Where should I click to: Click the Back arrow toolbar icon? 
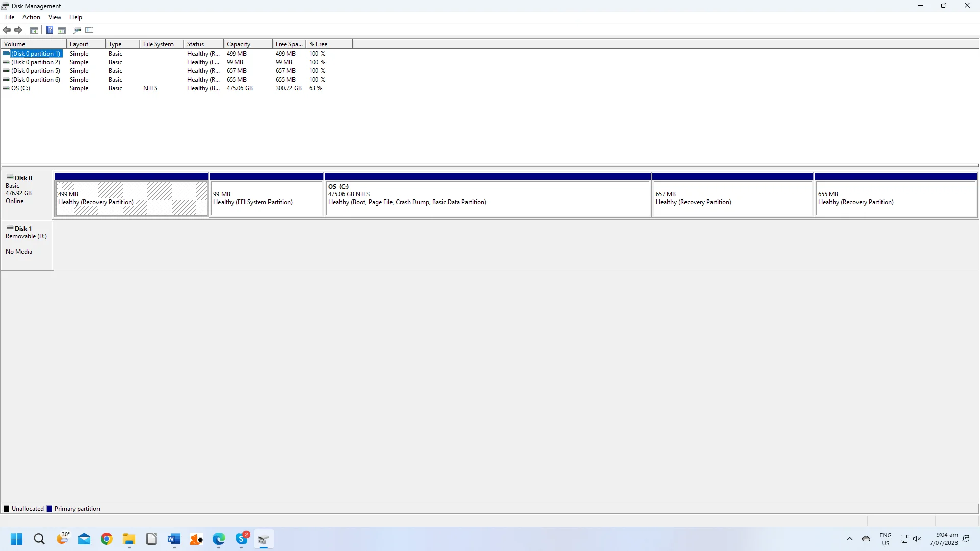7,30
